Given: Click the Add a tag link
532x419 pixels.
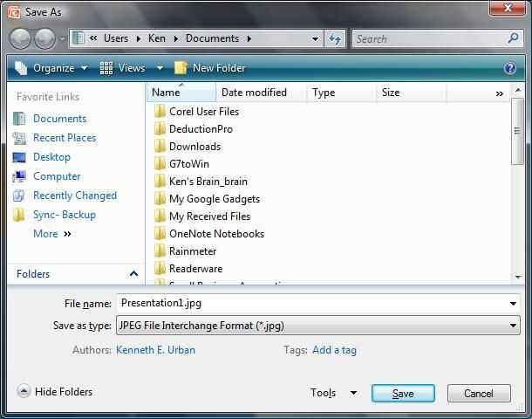Looking at the screenshot, I should point(334,350).
